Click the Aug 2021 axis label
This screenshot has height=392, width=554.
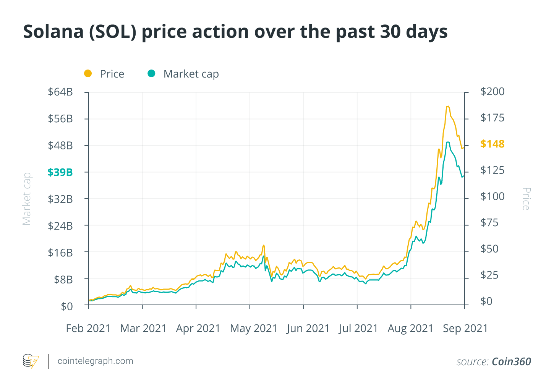click(411, 328)
